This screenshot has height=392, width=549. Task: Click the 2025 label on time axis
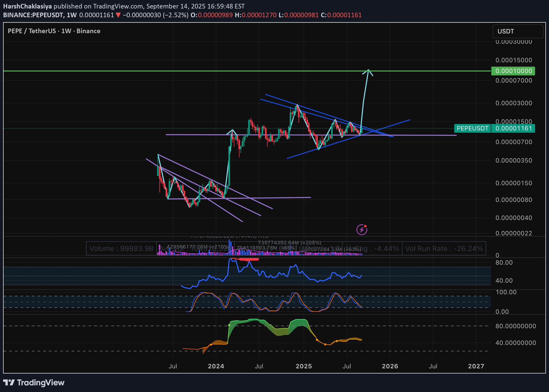(304, 366)
